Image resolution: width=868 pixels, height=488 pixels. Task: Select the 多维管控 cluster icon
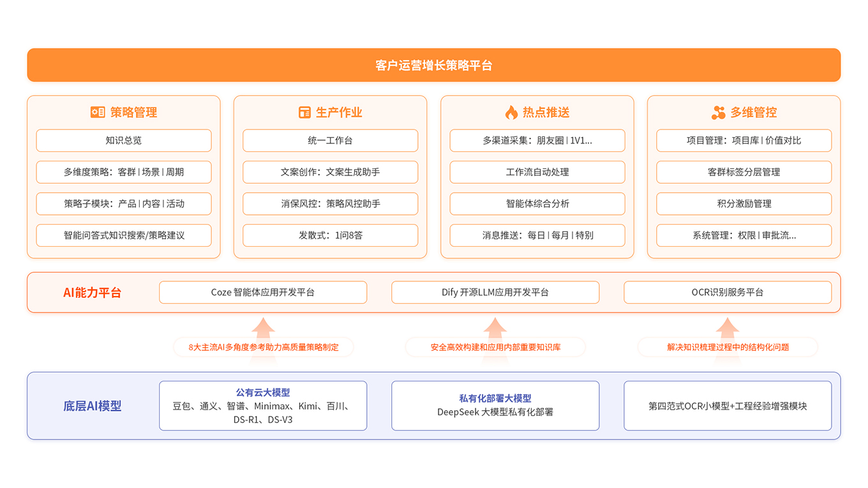(x=718, y=112)
